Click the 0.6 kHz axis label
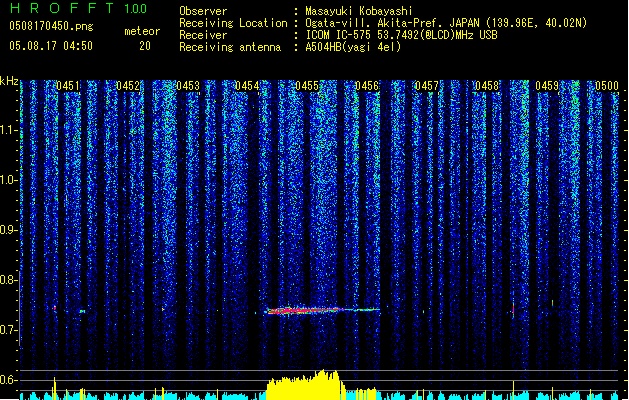Image resolution: width=629 pixels, height=400 pixels. [x=8, y=380]
